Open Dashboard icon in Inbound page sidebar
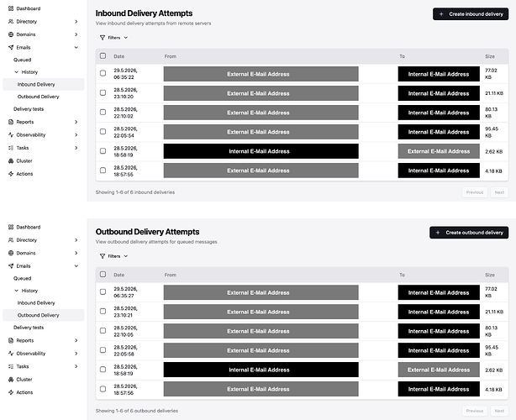This screenshot has height=420, width=516. 11,8
